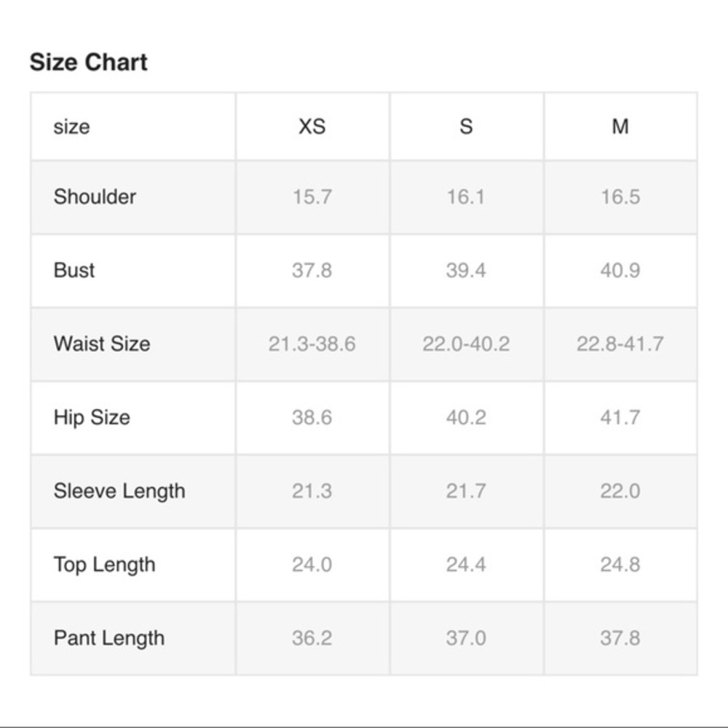Screen dimensions: 728x728
Task: Click the S hip value 40.2
Action: (x=466, y=417)
